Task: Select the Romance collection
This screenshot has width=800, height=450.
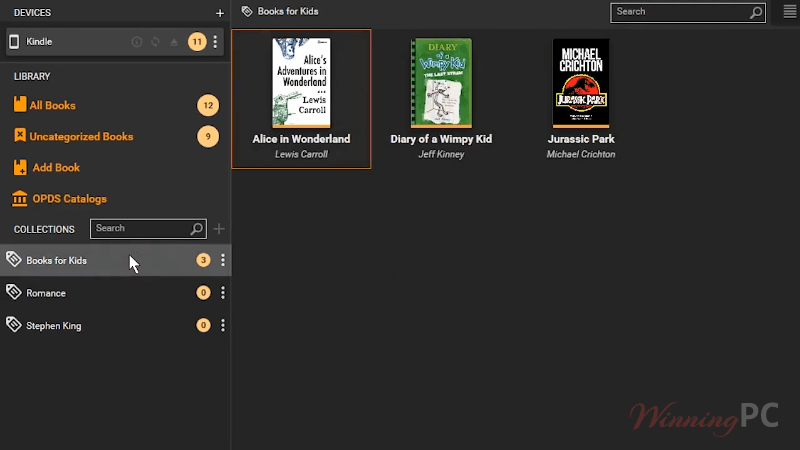Action: pos(115,293)
